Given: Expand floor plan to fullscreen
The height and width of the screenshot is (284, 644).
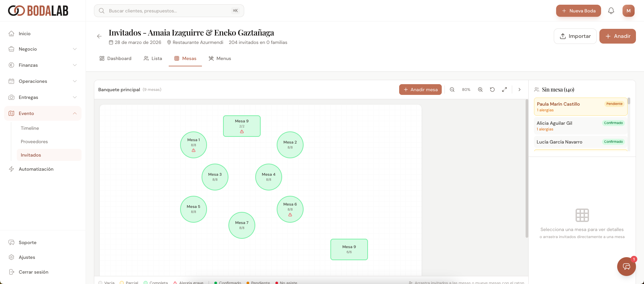Looking at the screenshot, I should (x=504, y=90).
